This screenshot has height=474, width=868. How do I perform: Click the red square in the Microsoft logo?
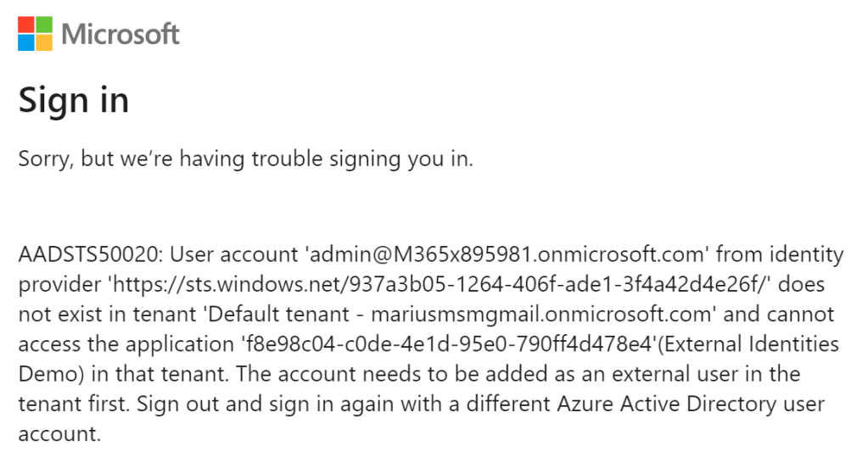pyautogui.click(x=26, y=25)
